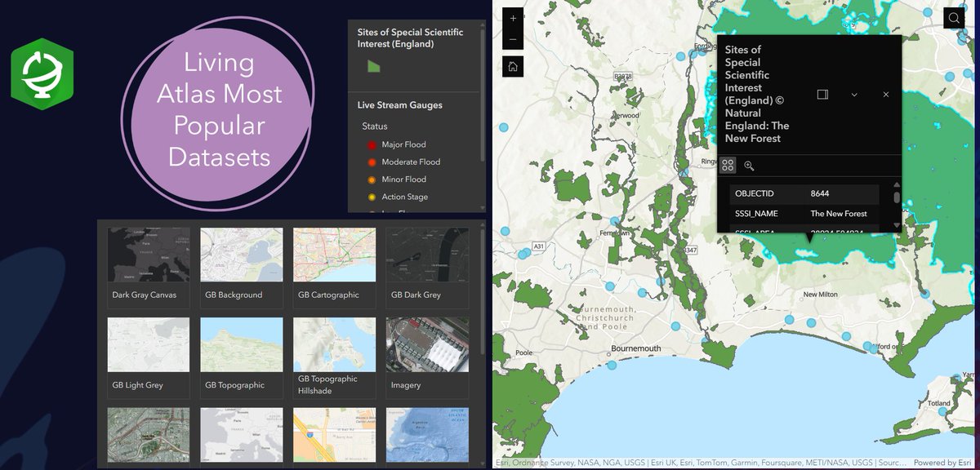Click the green globe app logo

pyautogui.click(x=42, y=74)
